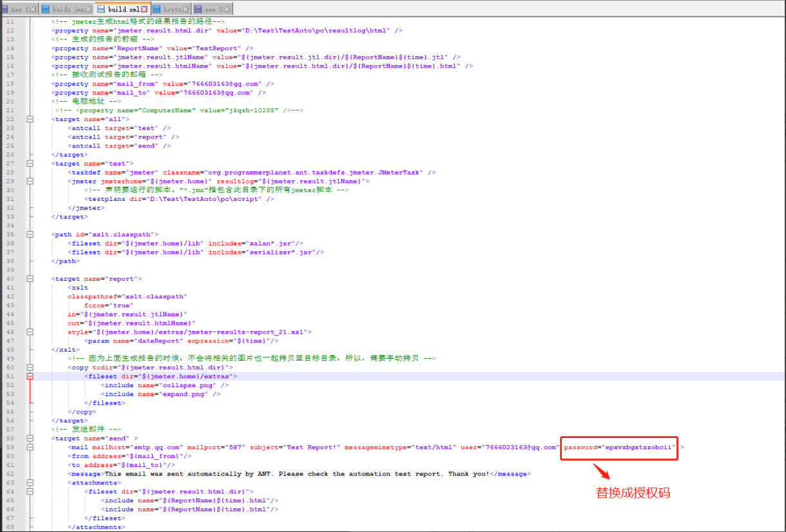
Task: Click the closing </attachments> tag line
Action: click(x=96, y=527)
